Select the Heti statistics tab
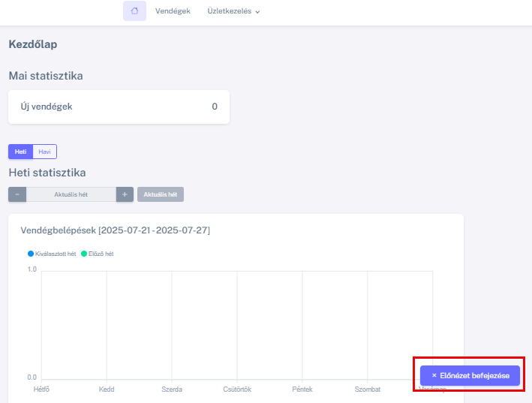 [x=21, y=152]
